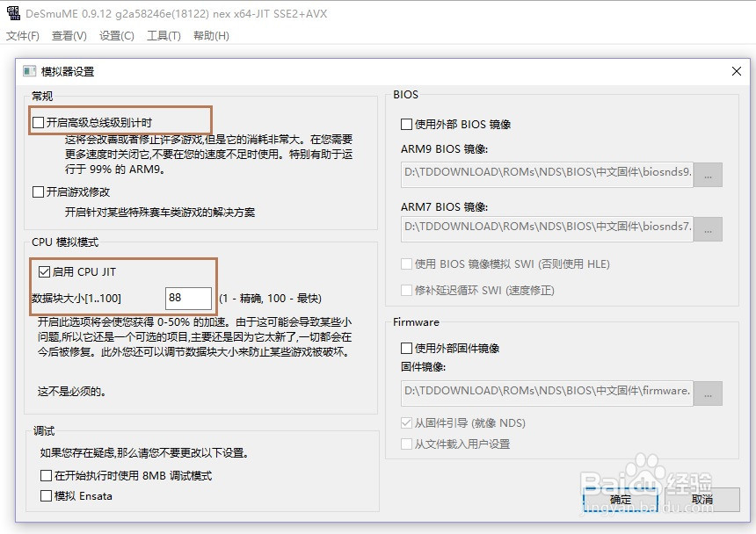Enable the 开启游戏修改 option
Viewport: 756px width, 534px height.
coord(38,191)
